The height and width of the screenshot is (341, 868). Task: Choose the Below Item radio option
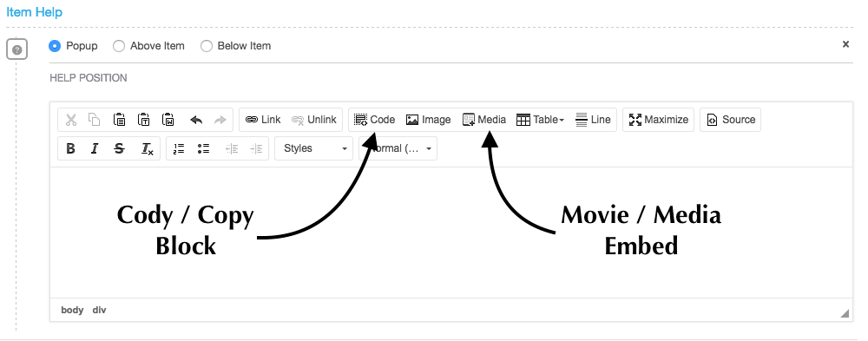pyautogui.click(x=207, y=46)
